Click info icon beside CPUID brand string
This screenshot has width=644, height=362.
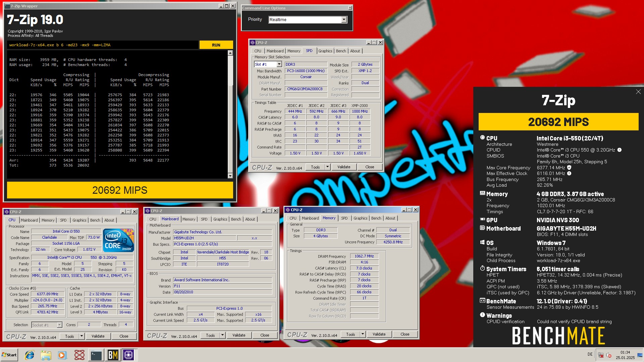[x=620, y=150]
